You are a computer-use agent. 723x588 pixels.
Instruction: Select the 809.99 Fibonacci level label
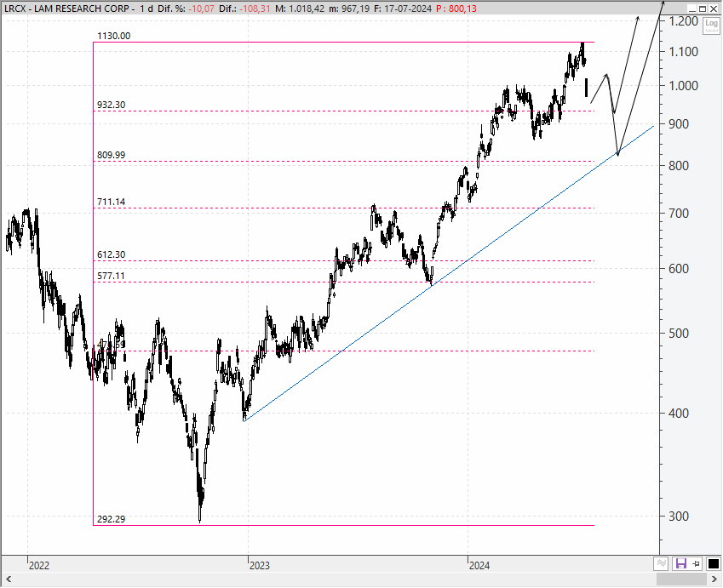pyautogui.click(x=111, y=155)
